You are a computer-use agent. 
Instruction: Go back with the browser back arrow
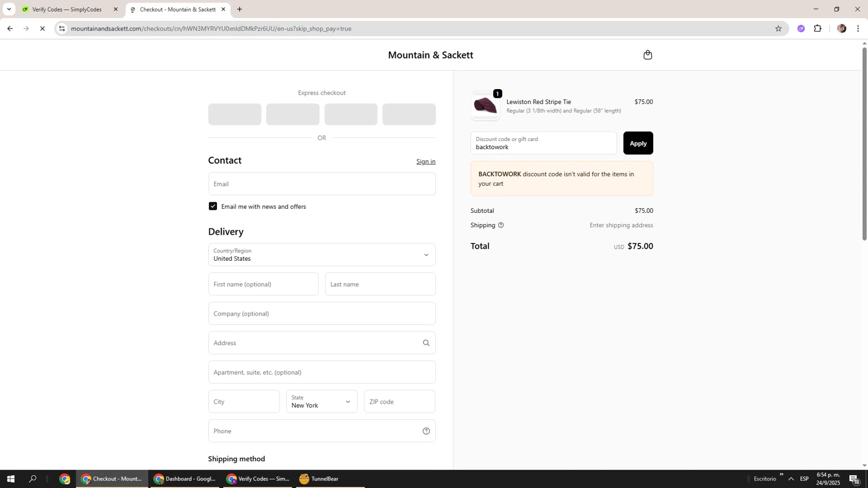(x=10, y=28)
